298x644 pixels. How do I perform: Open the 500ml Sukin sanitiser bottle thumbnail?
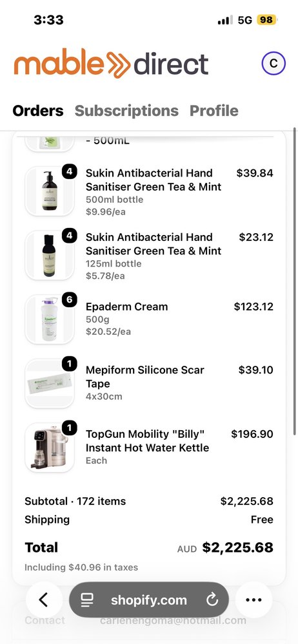[50, 191]
